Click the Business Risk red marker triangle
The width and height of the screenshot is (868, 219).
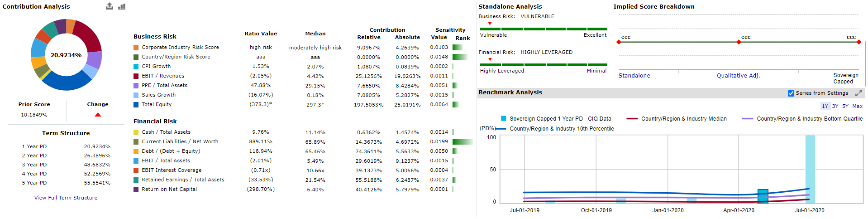(x=490, y=24)
